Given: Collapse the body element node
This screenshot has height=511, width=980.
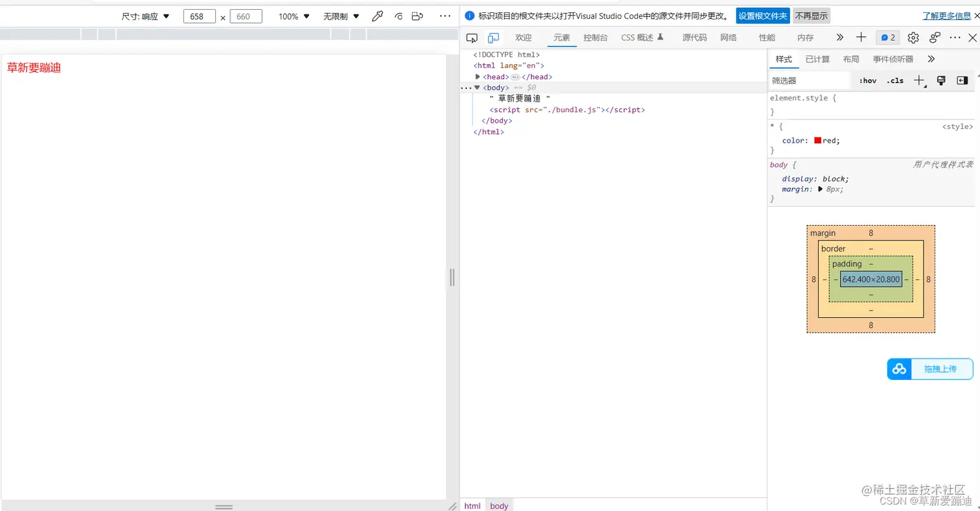Looking at the screenshot, I should pyautogui.click(x=478, y=88).
